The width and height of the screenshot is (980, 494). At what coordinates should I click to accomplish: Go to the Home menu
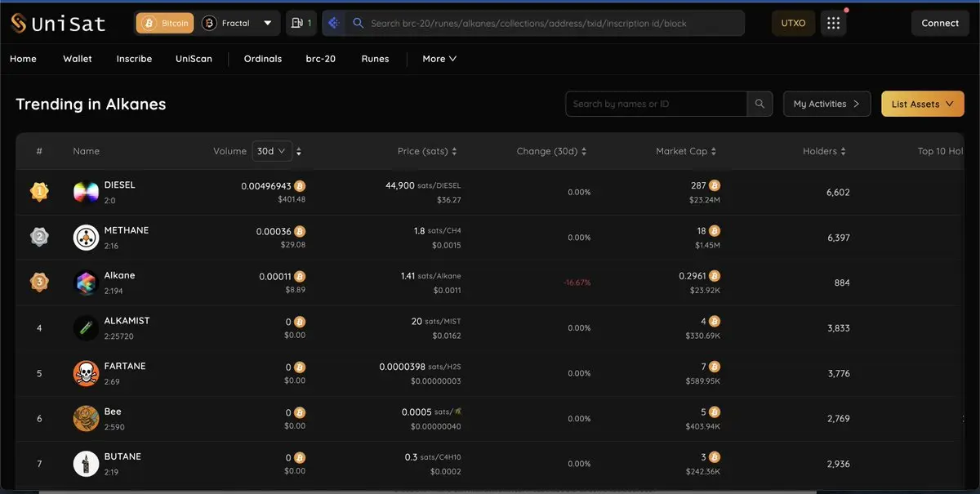pos(23,59)
